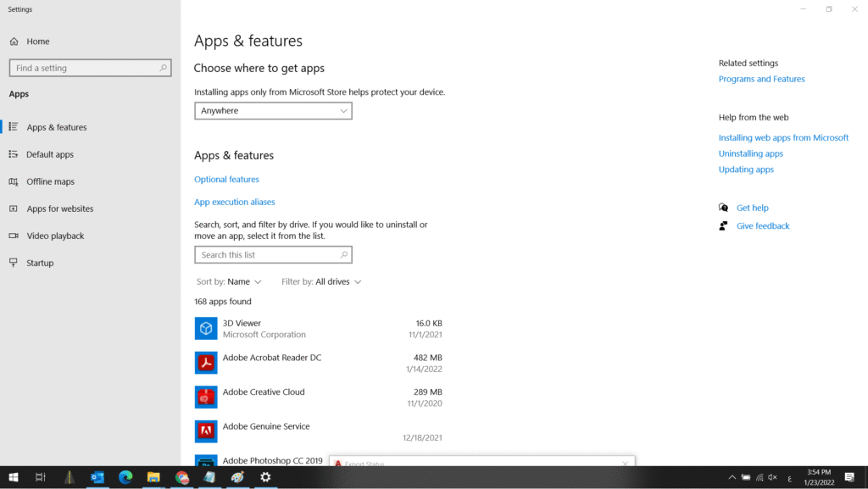The width and height of the screenshot is (868, 489).
Task: Select the Video playback icon
Action: (x=14, y=236)
